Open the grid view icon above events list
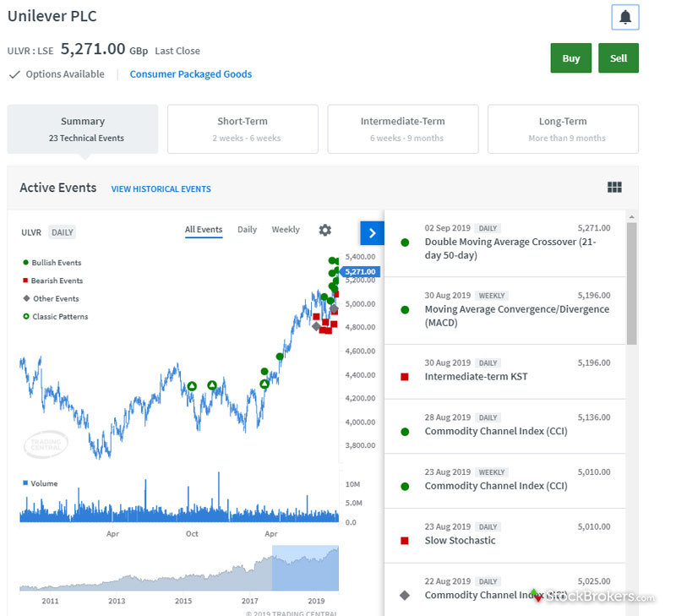 tap(616, 187)
